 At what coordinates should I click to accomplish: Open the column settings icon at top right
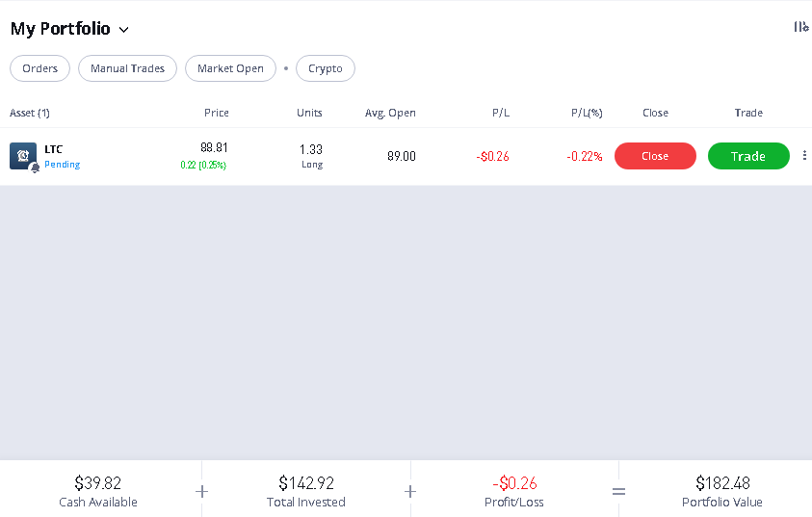(x=800, y=27)
